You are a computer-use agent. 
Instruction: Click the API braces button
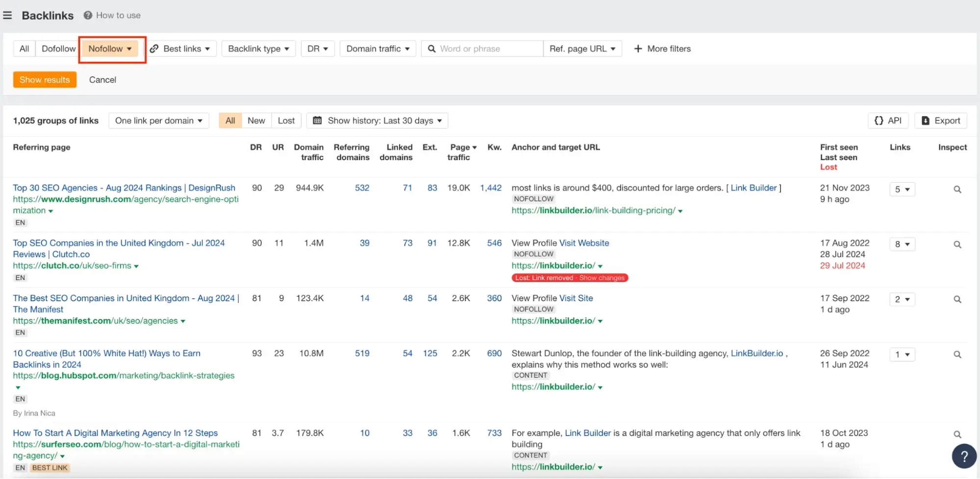click(x=888, y=120)
